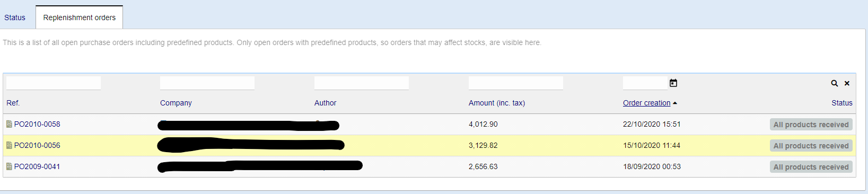Select the Replenishment orders tab
868x194 pixels.
[80, 17]
